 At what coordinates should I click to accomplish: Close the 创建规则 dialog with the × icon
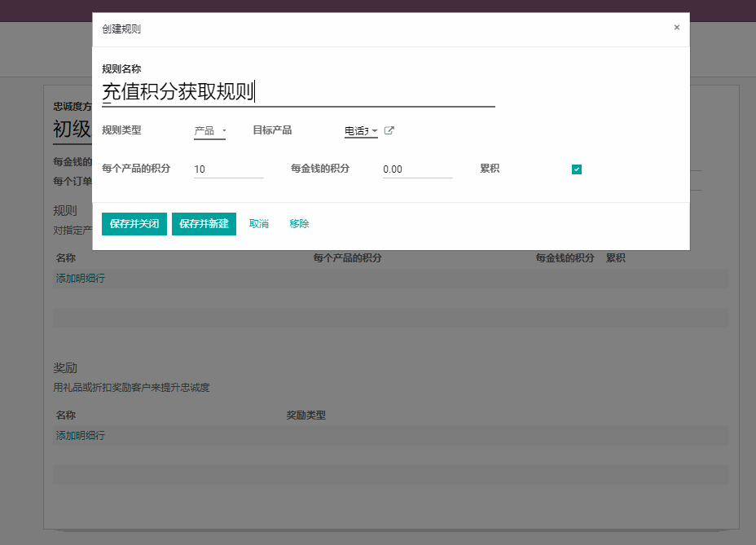676,28
